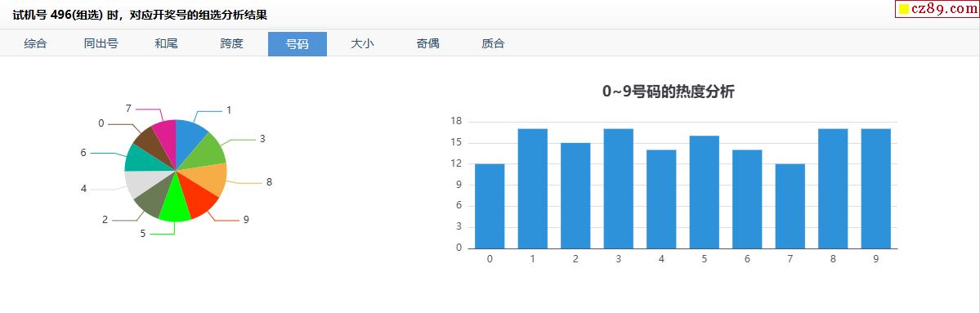Open the 奇偶 tab

428,44
